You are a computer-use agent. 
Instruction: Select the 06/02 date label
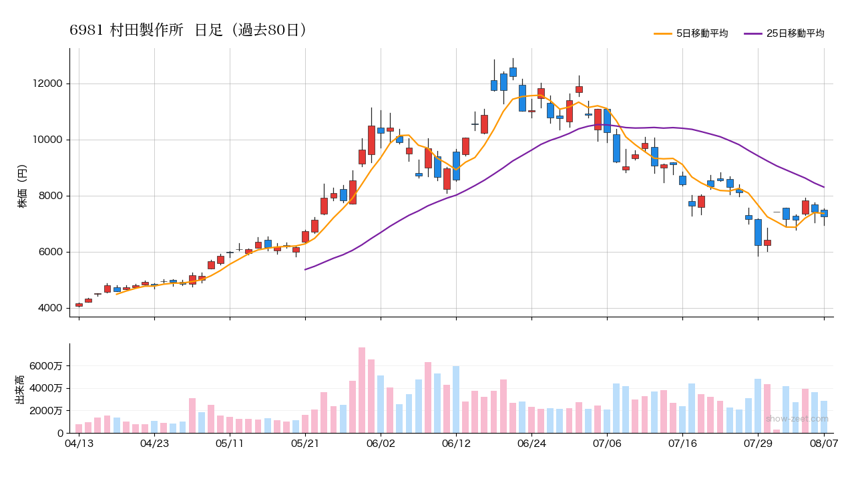point(381,442)
